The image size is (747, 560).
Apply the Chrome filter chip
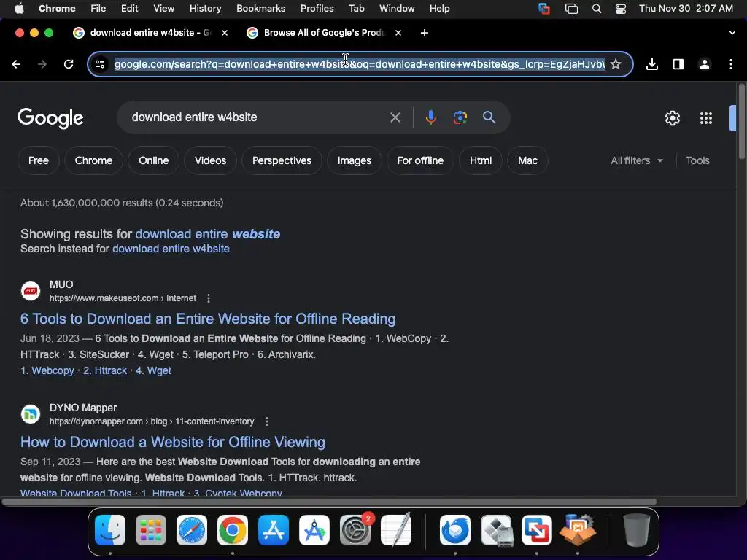[x=93, y=160]
